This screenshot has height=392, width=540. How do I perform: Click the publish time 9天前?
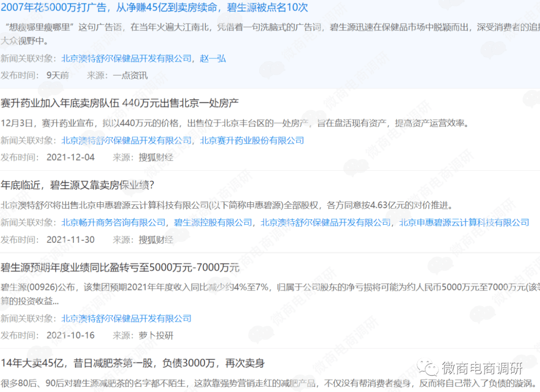click(58, 75)
